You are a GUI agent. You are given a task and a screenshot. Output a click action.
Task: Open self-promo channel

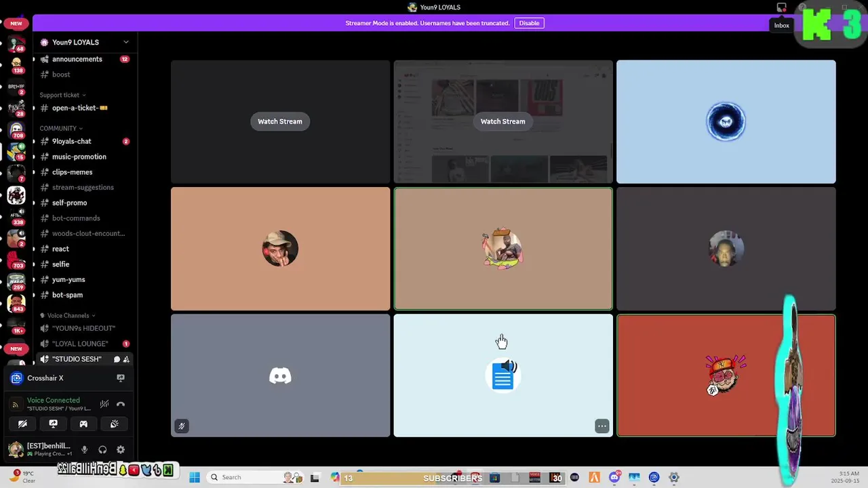pyautogui.click(x=84, y=203)
